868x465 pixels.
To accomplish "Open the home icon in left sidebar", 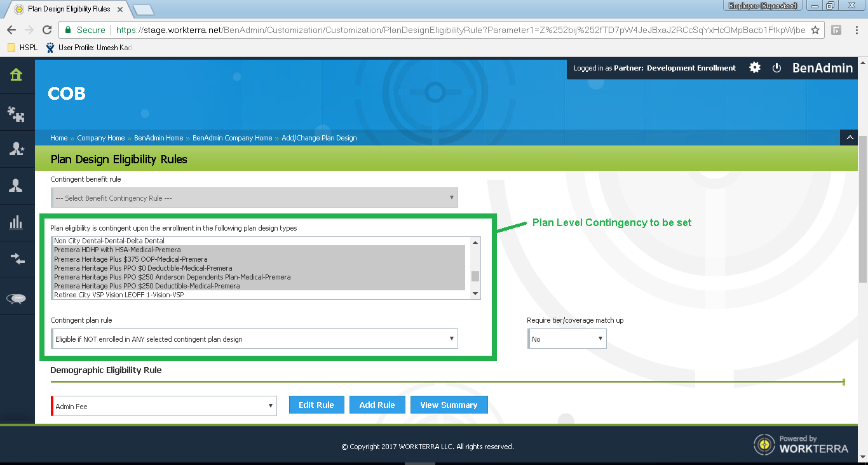I will point(17,76).
